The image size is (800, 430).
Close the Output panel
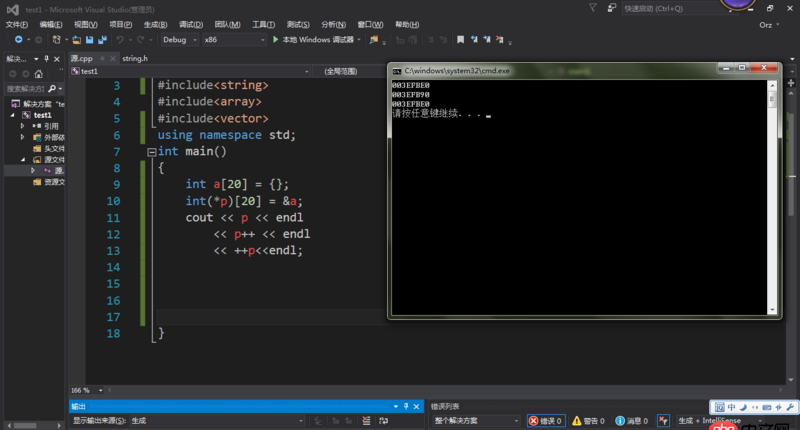click(416, 406)
